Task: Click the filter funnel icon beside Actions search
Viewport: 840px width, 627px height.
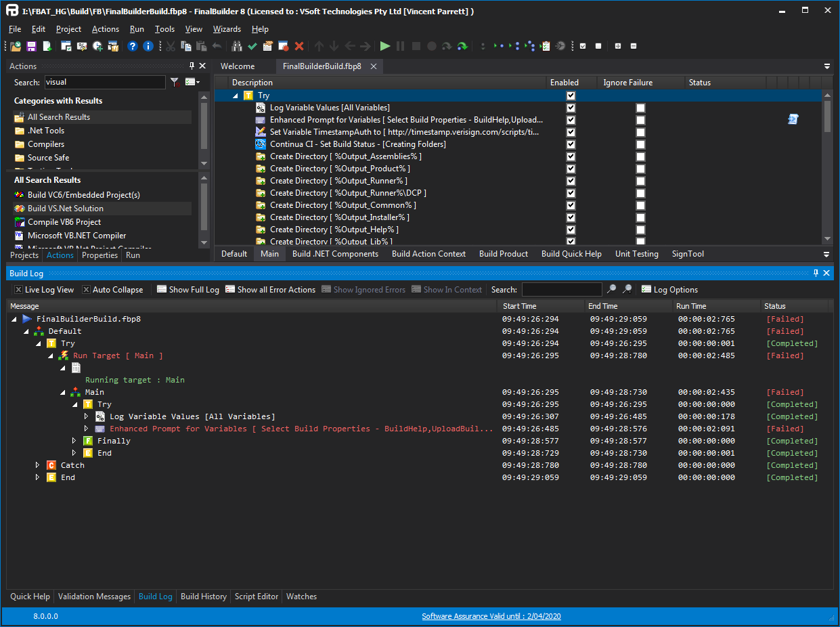Action: [x=175, y=82]
